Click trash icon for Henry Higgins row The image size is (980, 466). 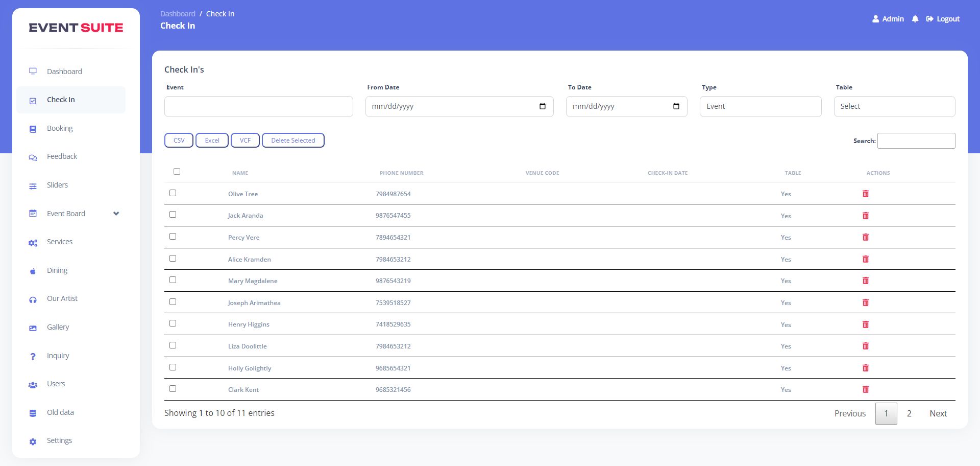coord(865,324)
